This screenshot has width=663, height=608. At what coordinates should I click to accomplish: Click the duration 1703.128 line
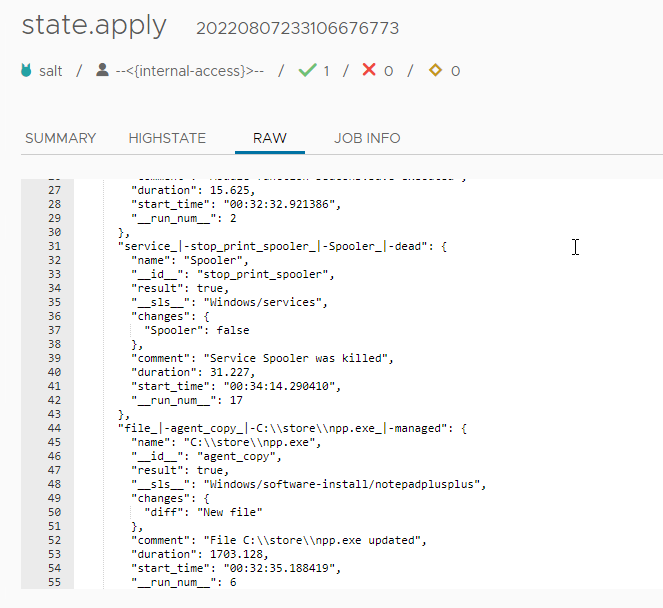[200, 554]
